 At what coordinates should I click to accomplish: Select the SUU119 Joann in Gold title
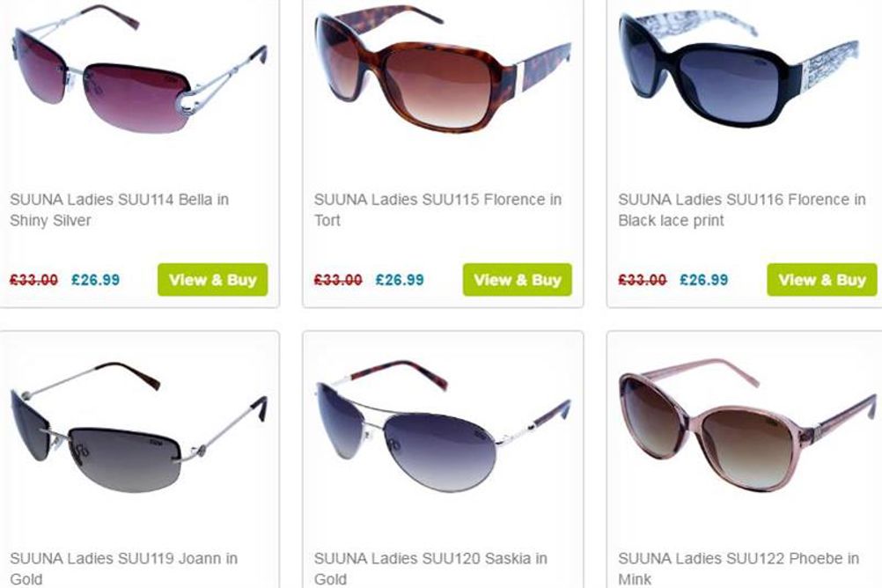tap(124, 569)
